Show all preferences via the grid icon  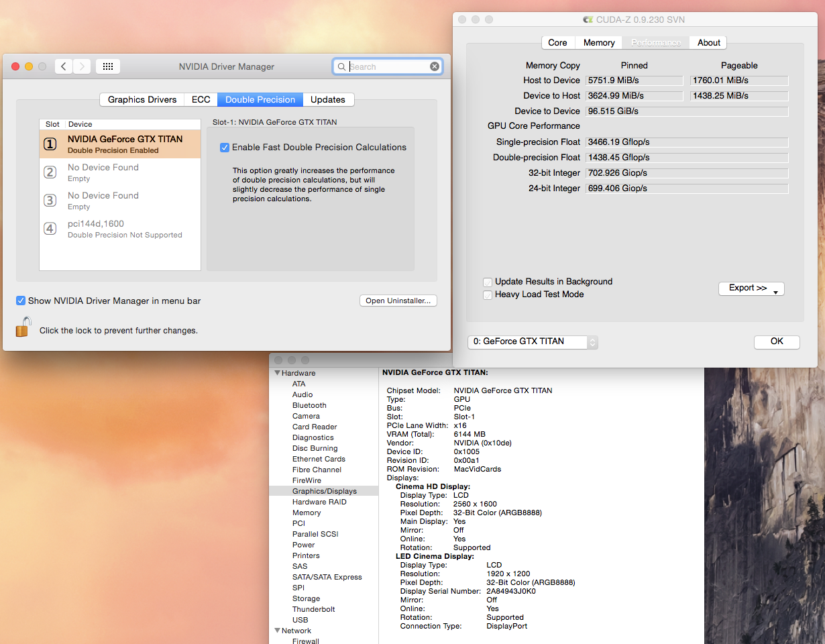click(108, 66)
